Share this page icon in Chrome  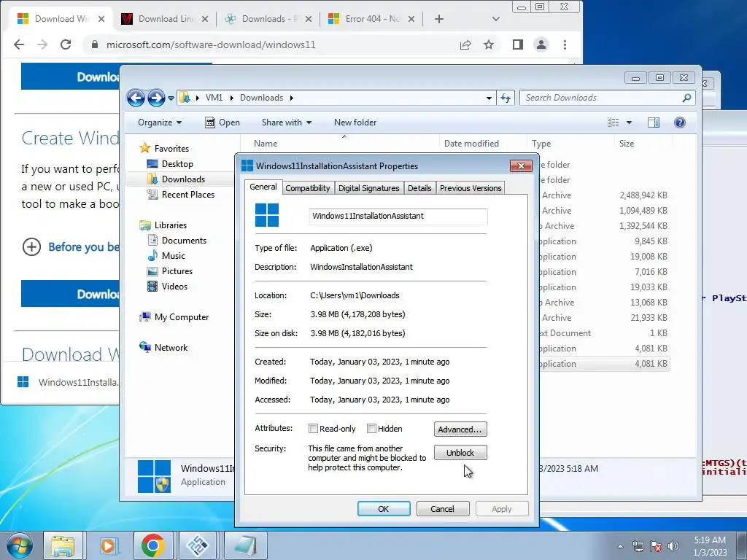[465, 44]
